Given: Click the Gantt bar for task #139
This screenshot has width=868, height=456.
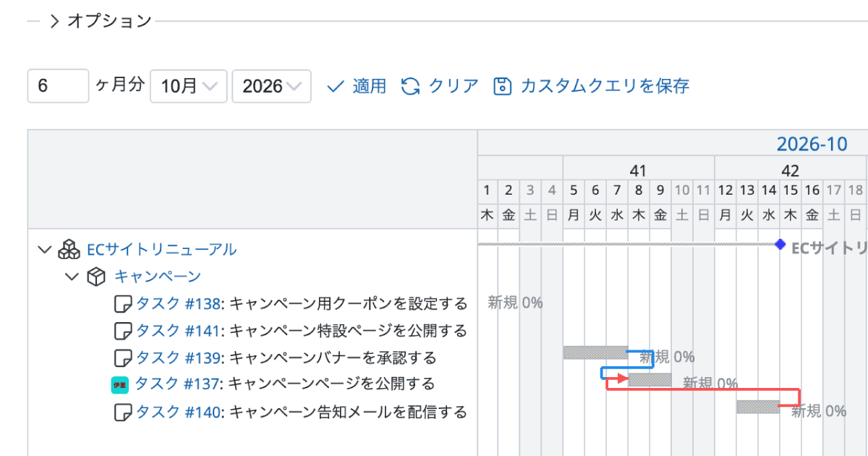Looking at the screenshot, I should pyautogui.click(x=595, y=352).
